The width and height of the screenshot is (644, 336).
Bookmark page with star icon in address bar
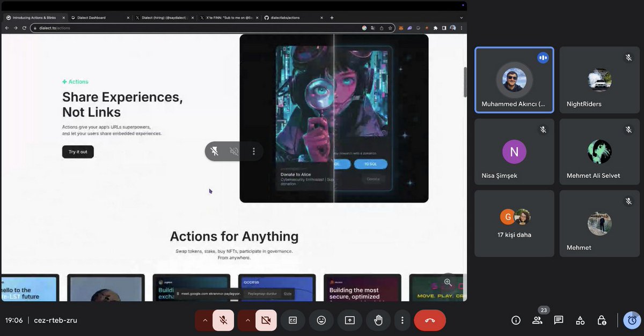point(390,28)
